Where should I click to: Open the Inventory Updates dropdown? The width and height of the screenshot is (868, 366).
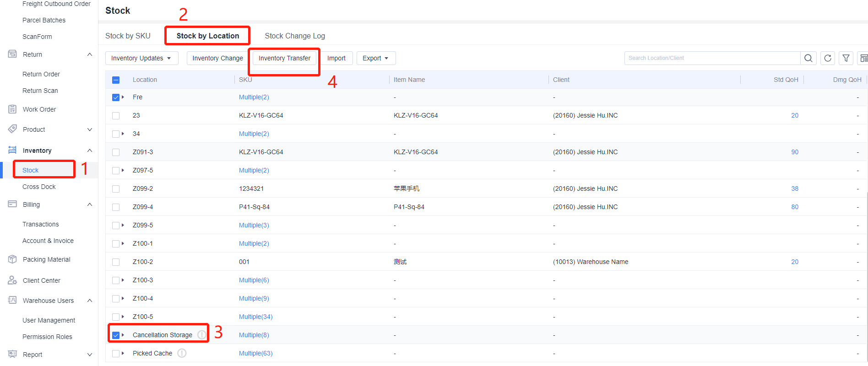point(141,58)
